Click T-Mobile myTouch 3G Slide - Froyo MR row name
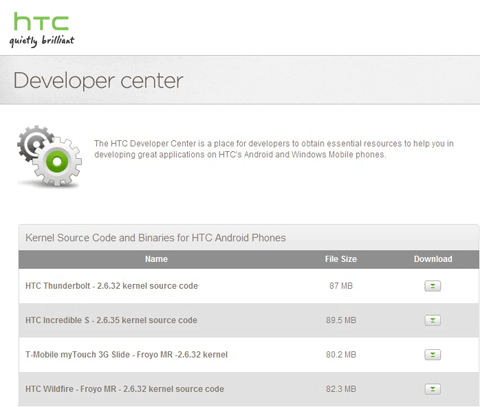480x407 pixels. [x=126, y=355]
